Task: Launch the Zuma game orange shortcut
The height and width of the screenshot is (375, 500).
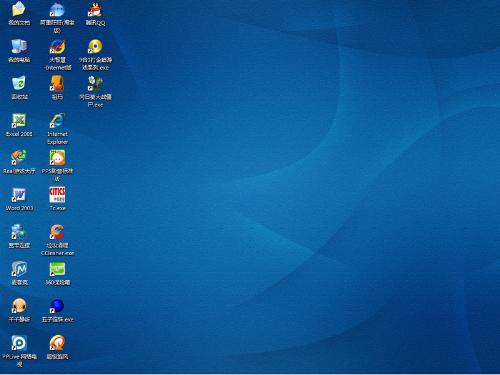Action: 57,83
